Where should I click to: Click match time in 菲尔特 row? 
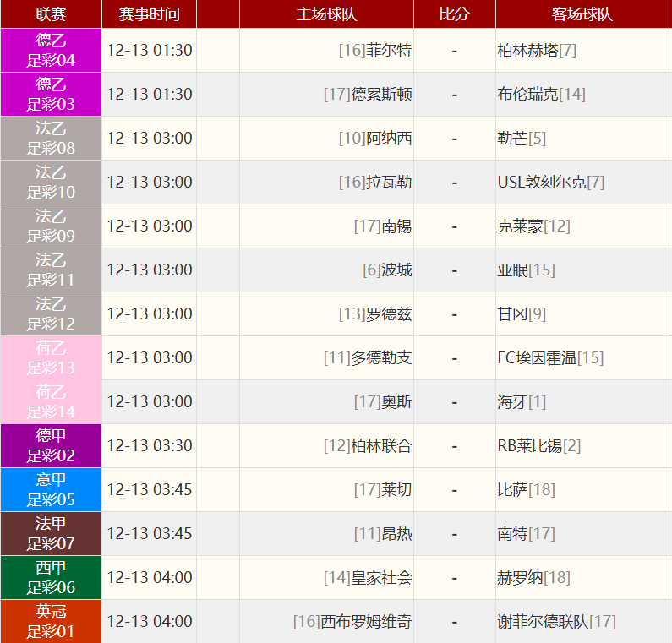(x=149, y=50)
